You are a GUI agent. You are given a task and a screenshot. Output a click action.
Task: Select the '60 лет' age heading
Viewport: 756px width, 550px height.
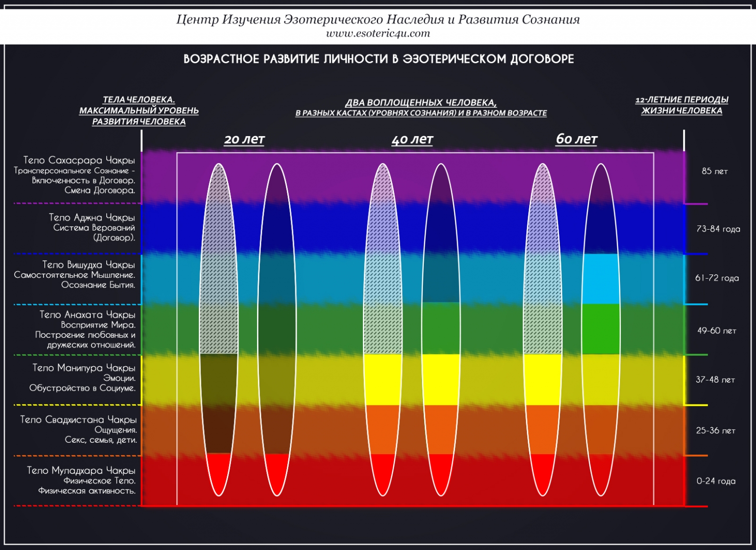(576, 139)
